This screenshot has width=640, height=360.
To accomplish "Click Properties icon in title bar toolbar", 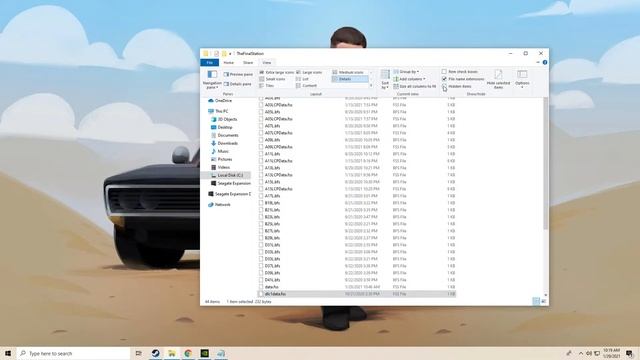I will coord(216,53).
